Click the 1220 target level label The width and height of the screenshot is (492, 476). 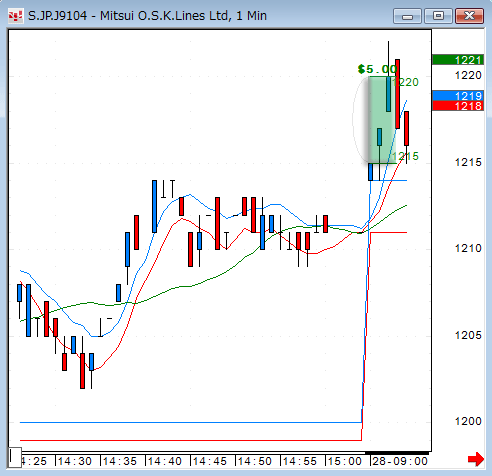405,82
